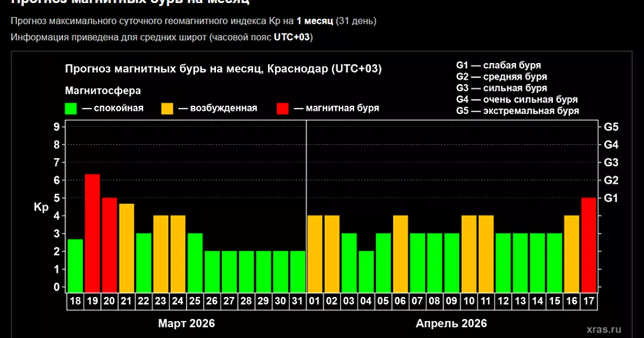Select the date label 01 on the axis
The image size is (644, 338).
point(314,302)
